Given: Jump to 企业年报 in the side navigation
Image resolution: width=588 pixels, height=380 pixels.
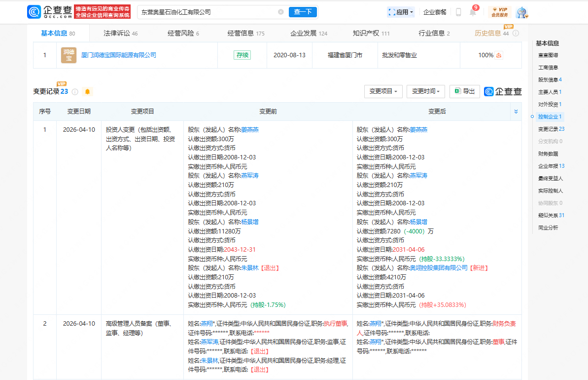Looking at the screenshot, I should (x=551, y=166).
